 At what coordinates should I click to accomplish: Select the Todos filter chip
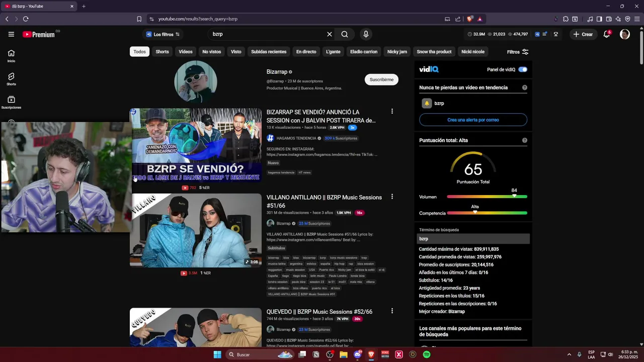139,52
